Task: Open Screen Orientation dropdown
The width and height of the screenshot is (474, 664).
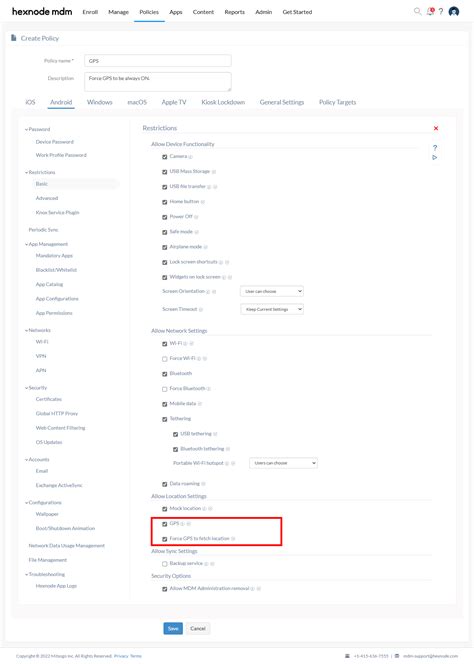Action: pyautogui.click(x=272, y=291)
